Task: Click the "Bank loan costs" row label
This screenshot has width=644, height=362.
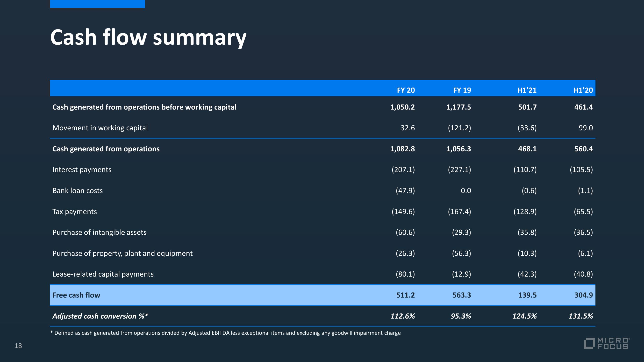Action: (x=78, y=191)
